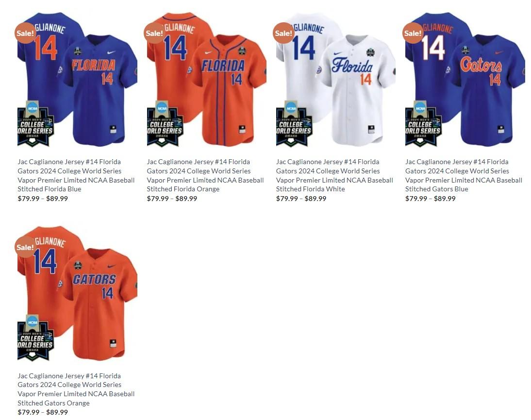
Task: Click Sale badge on Florida Blue jersey
Action: (25, 33)
